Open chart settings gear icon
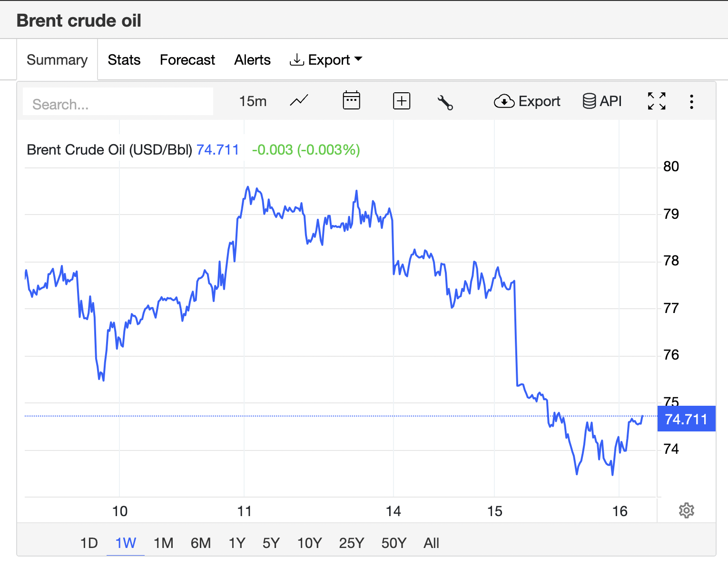 (x=686, y=510)
